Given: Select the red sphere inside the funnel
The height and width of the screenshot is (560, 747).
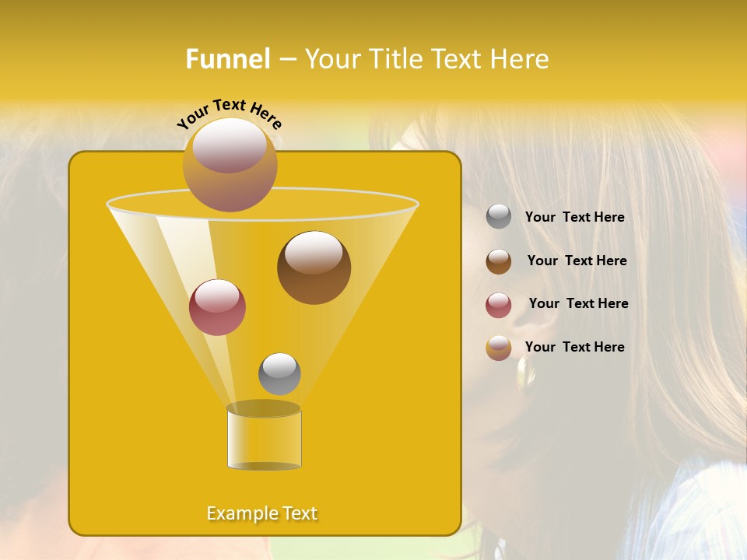Looking at the screenshot, I should pyautogui.click(x=217, y=307).
